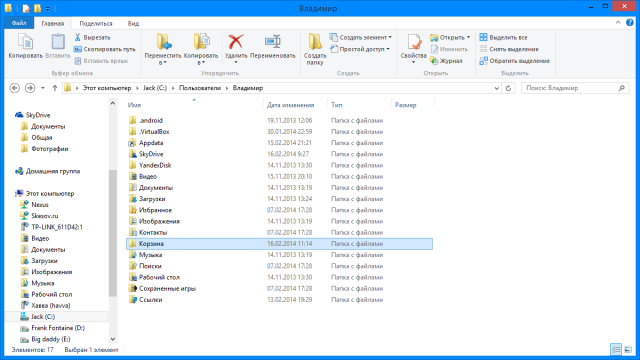
Task: Open Фотографии in navigation pane
Action: pyautogui.click(x=49, y=149)
